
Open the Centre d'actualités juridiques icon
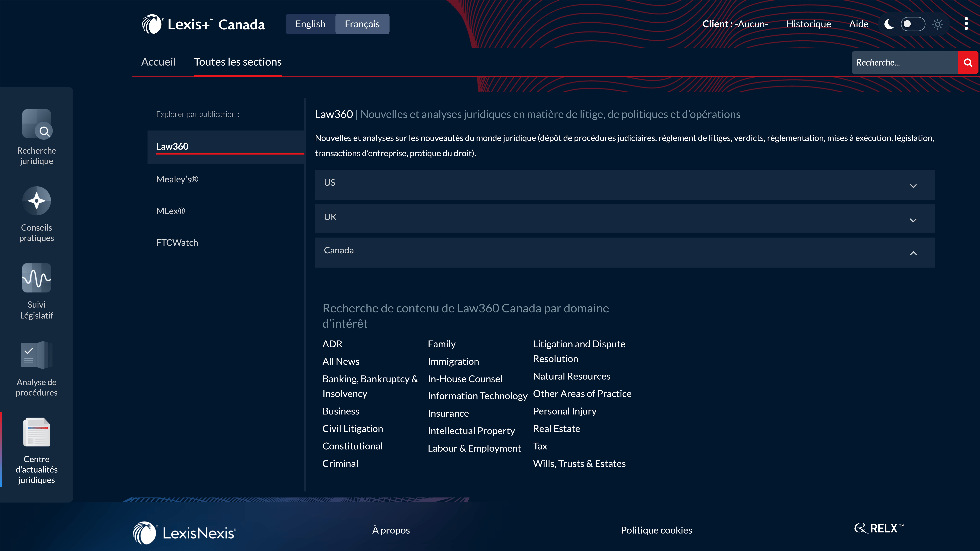(x=36, y=432)
